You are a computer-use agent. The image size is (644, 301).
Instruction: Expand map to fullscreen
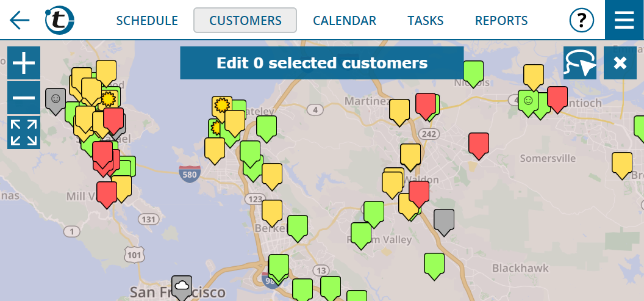(x=24, y=132)
